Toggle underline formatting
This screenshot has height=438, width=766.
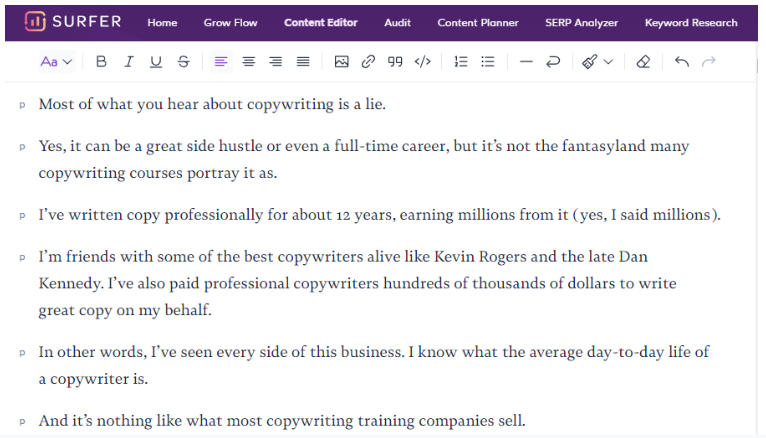156,62
